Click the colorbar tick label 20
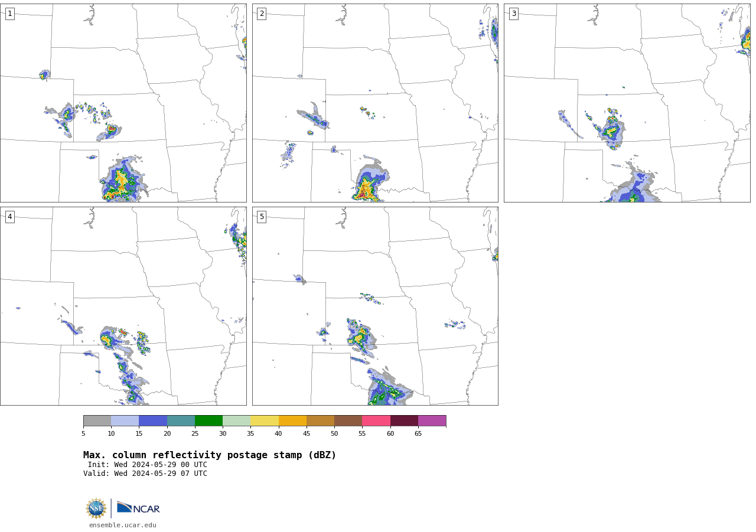Image resolution: width=756 pixels, height=532 pixels. pyautogui.click(x=167, y=434)
